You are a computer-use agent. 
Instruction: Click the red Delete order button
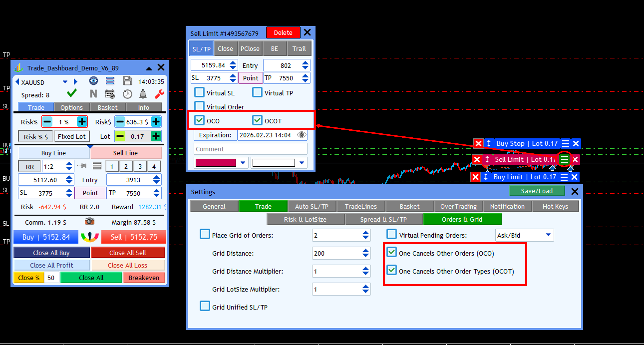283,33
